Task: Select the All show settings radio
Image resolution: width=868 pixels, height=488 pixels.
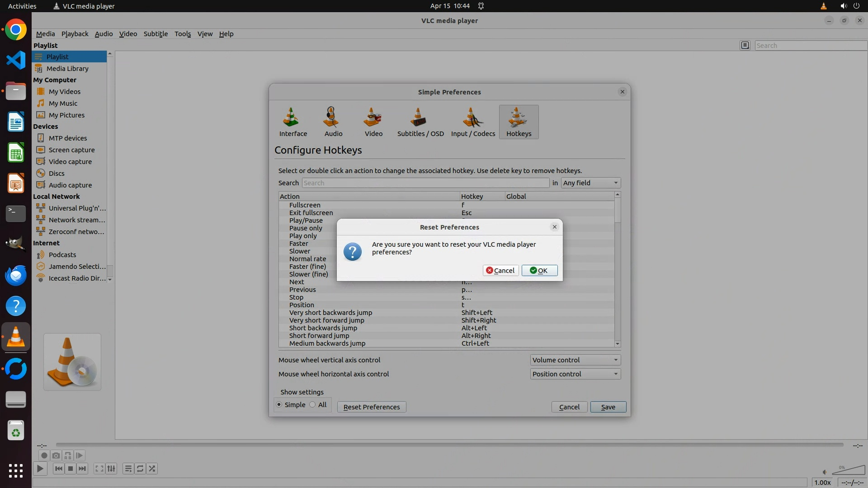Action: 313,405
